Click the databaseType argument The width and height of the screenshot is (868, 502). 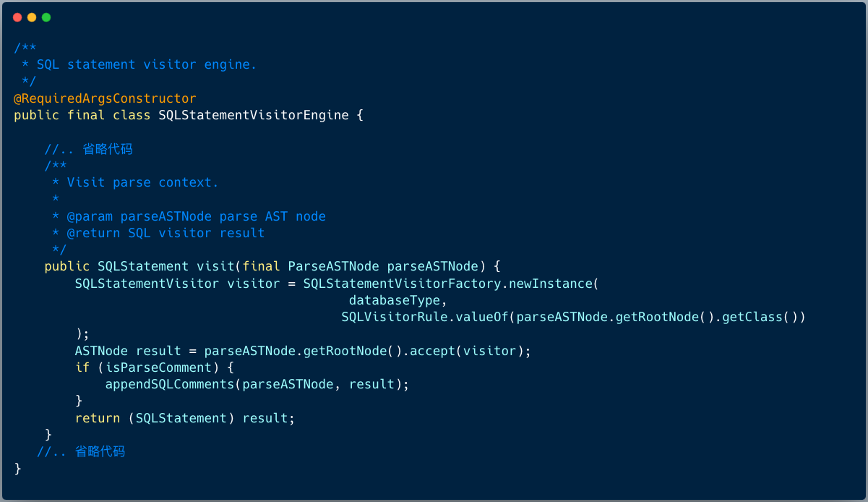tap(394, 300)
